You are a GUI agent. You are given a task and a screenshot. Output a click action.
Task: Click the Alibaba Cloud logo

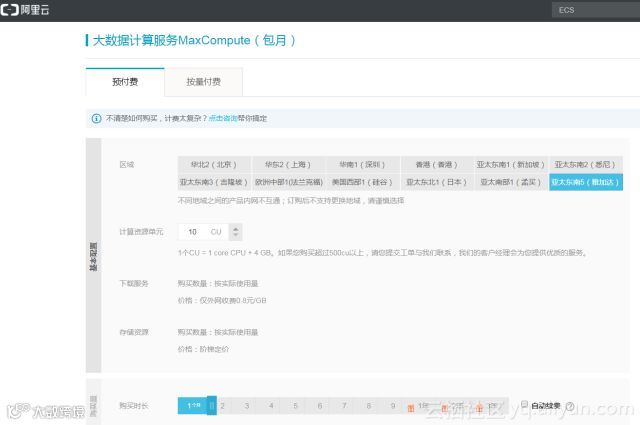click(x=24, y=10)
